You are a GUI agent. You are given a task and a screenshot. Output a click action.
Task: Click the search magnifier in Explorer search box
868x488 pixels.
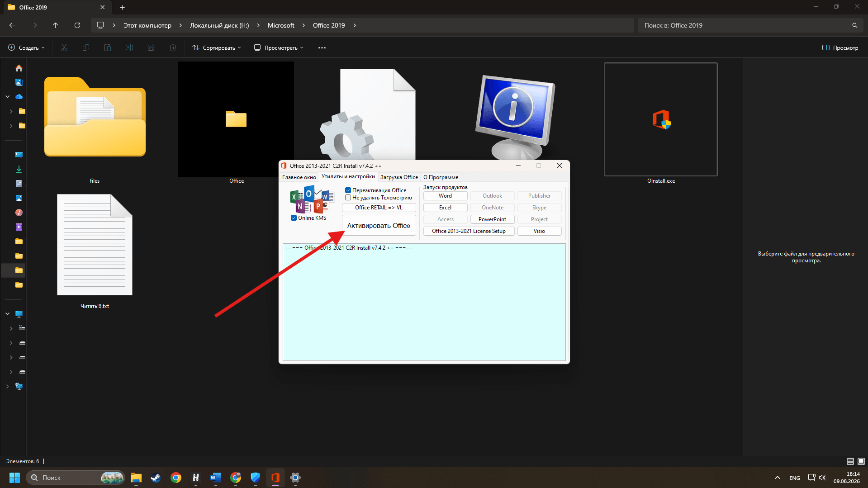coord(854,25)
